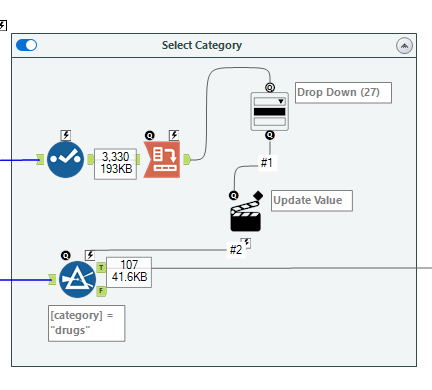Select the blue Filter tool
432x390 pixels.
point(78,279)
